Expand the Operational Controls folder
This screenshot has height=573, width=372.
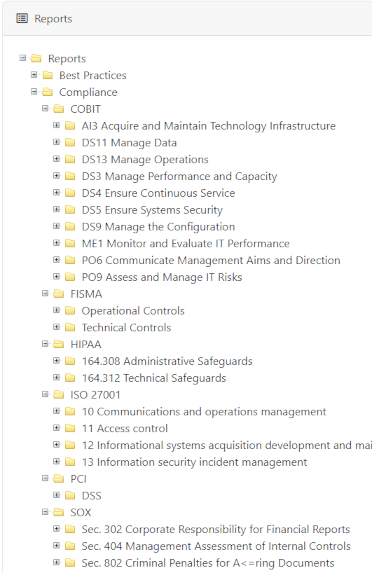56,310
